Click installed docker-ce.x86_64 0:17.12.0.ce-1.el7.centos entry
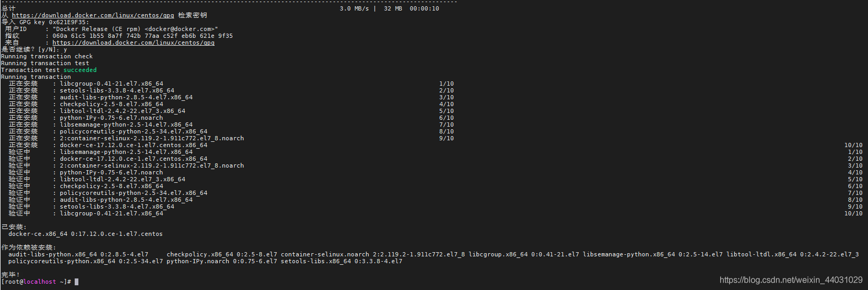 86,234
